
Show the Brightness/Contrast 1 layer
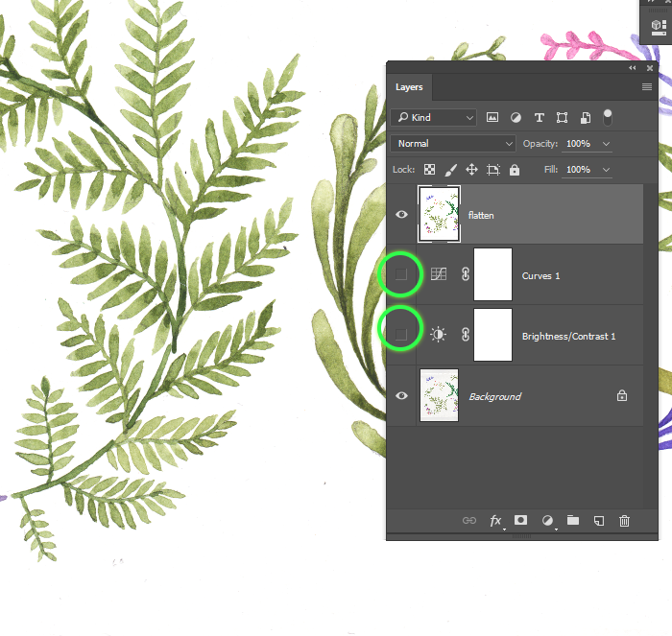(x=402, y=334)
